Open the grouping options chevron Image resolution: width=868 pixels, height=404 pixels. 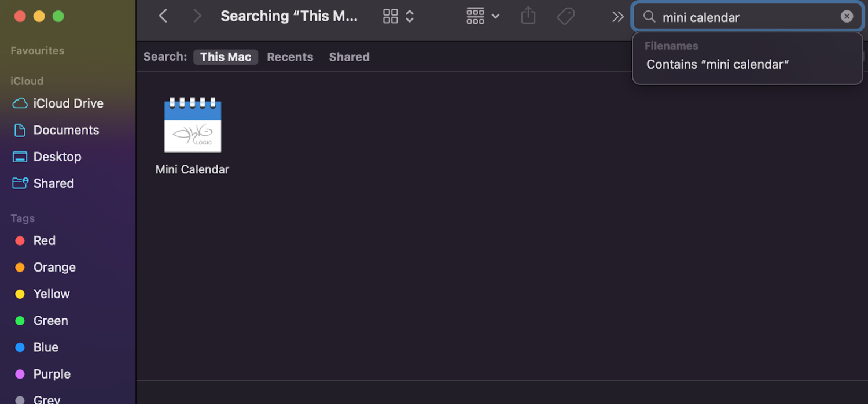coord(410,16)
